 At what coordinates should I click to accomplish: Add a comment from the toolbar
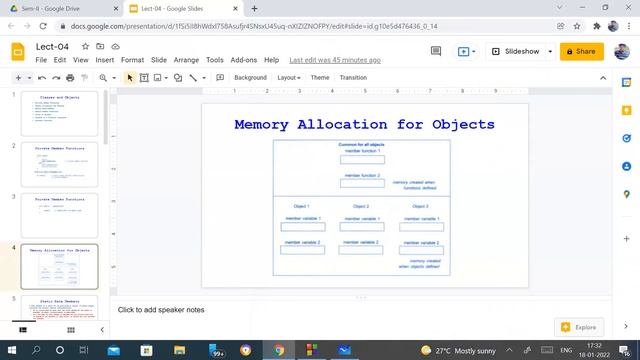(x=220, y=78)
